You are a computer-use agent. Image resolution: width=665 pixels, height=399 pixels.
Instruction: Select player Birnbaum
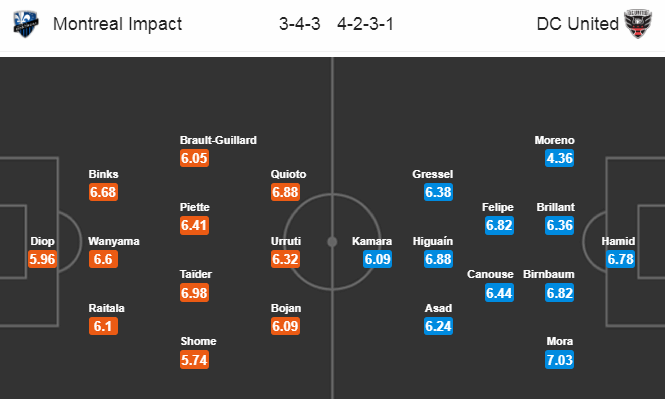coord(549,274)
